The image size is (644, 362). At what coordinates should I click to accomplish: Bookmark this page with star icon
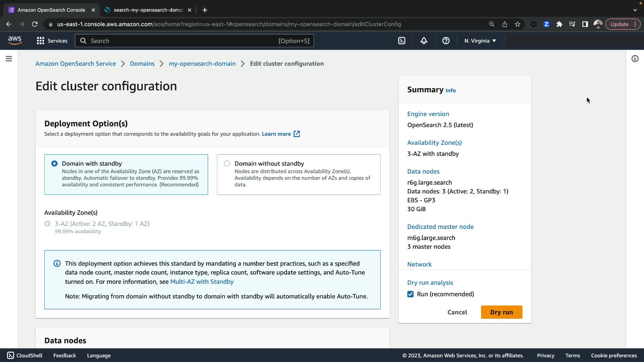[x=518, y=24]
